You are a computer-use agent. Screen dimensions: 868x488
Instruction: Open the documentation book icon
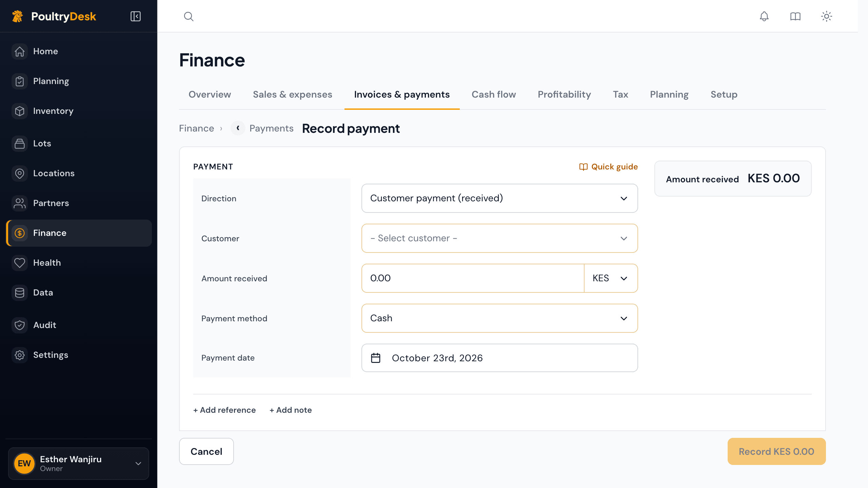point(795,16)
